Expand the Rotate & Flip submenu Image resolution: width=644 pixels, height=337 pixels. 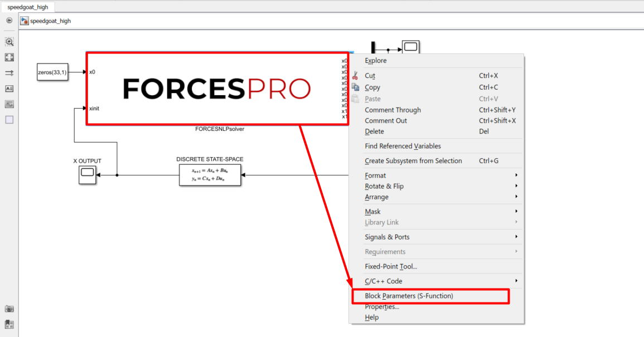coord(384,186)
